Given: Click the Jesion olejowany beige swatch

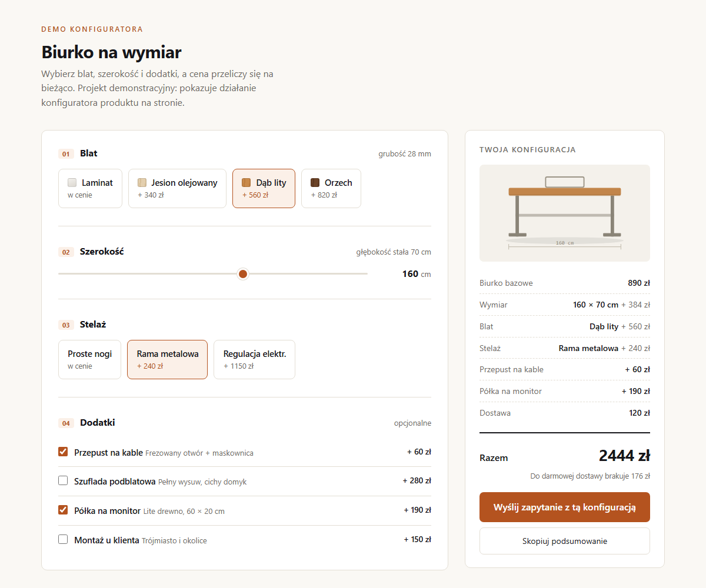Looking at the screenshot, I should tap(142, 183).
